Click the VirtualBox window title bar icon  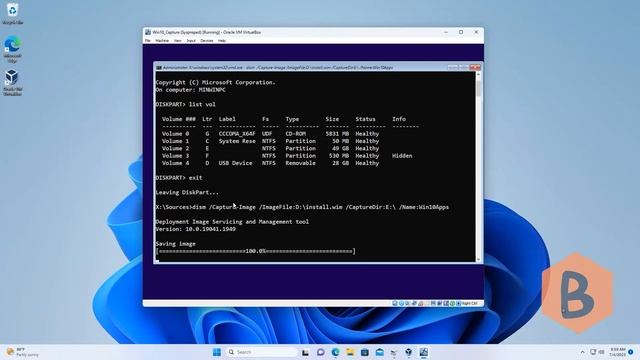148,32
